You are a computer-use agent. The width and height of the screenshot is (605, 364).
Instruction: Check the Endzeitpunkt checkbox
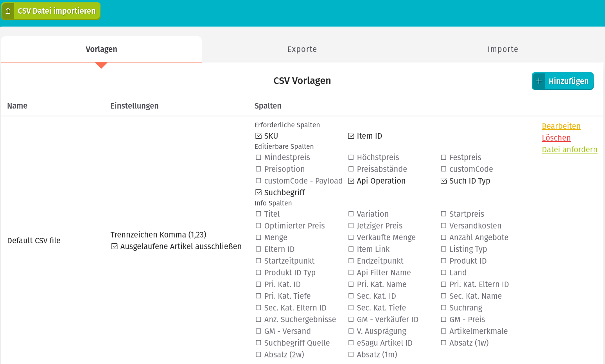click(x=351, y=261)
